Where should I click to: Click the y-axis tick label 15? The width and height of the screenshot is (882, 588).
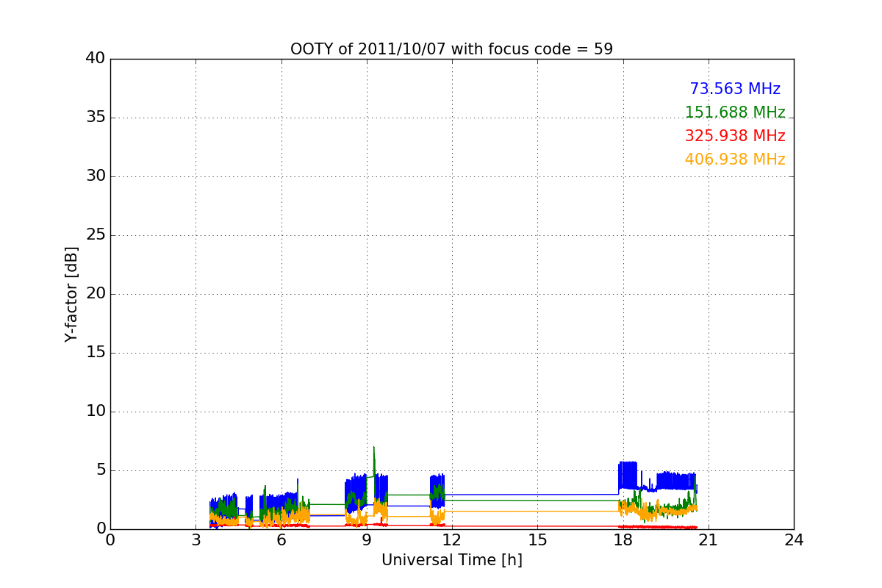(x=96, y=353)
